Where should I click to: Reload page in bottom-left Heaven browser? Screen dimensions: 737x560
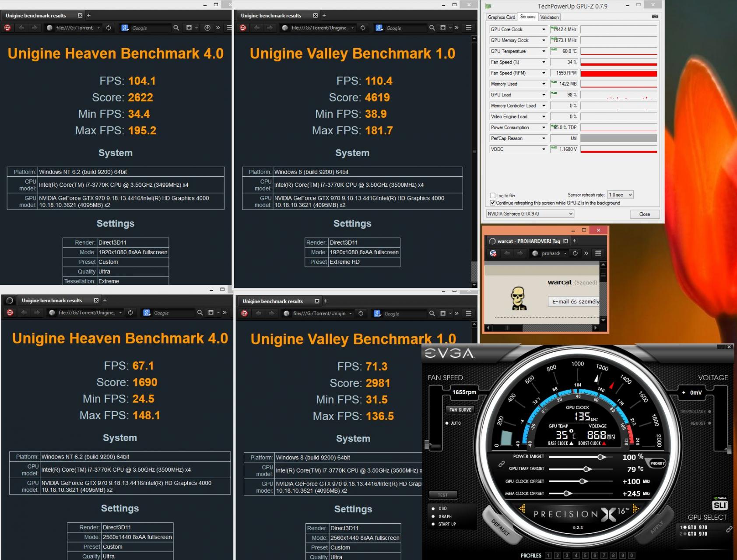tap(130, 312)
